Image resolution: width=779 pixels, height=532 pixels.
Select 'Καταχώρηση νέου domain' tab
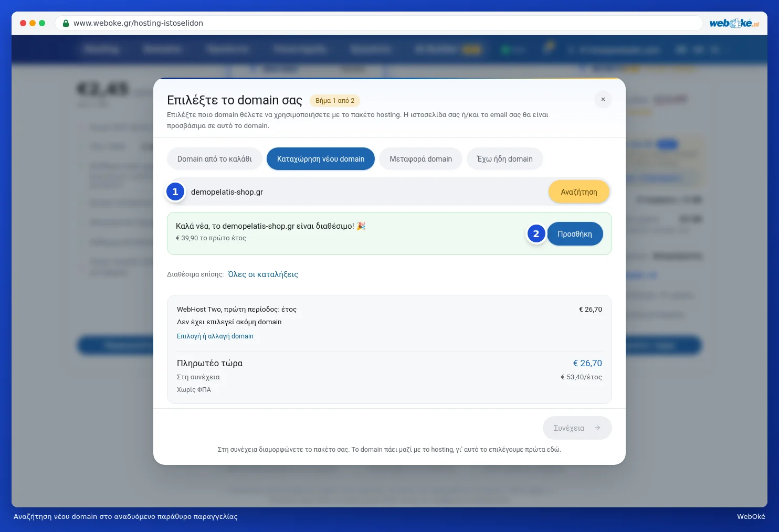pos(321,159)
